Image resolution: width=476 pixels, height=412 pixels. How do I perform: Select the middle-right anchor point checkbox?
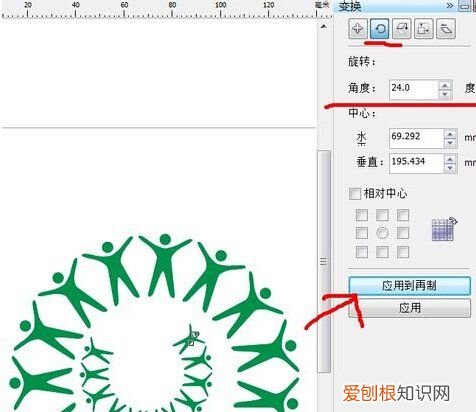tap(403, 233)
